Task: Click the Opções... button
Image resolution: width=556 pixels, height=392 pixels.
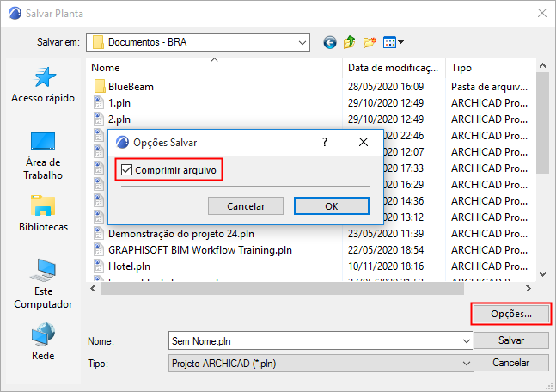Action: tap(511, 314)
